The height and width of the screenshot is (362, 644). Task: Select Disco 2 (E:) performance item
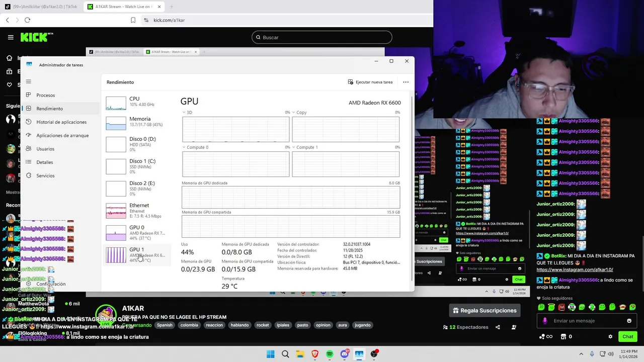tap(137, 188)
